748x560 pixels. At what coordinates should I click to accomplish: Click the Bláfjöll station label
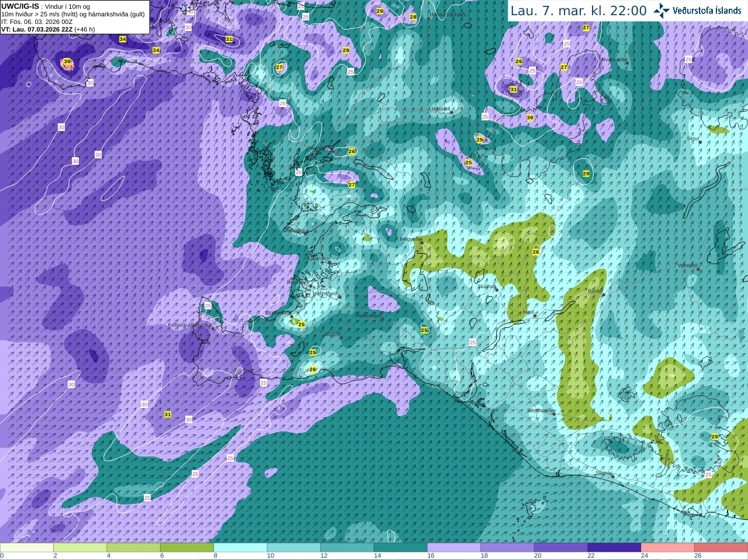tap(333, 335)
